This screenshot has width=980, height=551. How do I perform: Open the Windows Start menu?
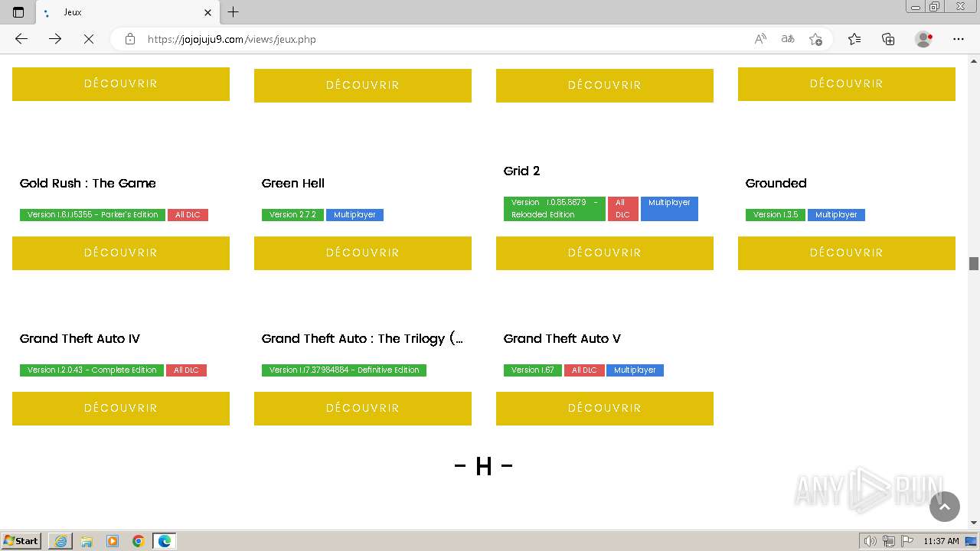click(21, 541)
